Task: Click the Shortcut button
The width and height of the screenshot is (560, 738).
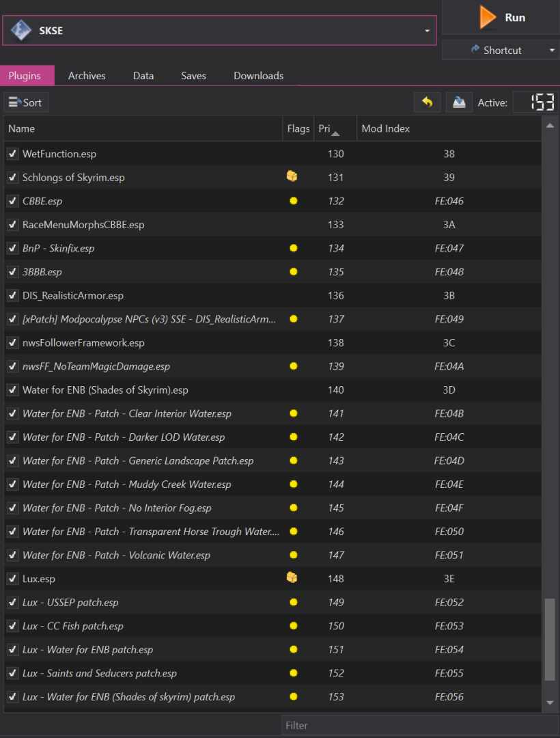Action: (x=501, y=50)
